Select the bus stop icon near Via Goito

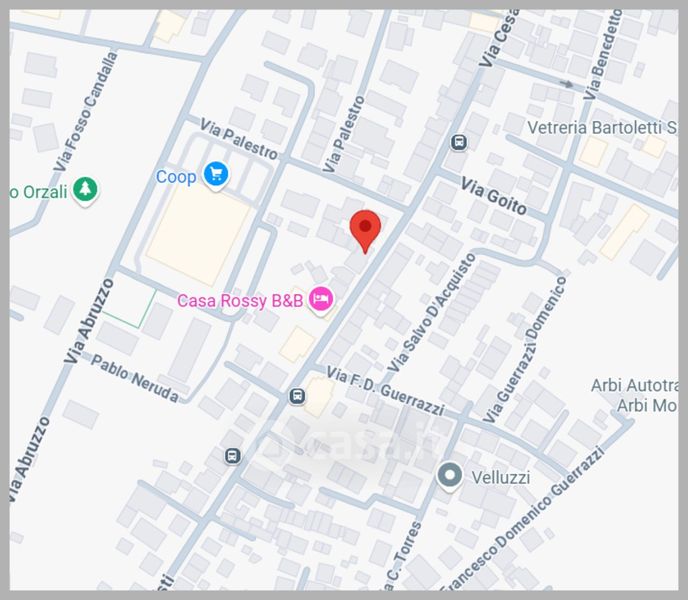tap(459, 142)
